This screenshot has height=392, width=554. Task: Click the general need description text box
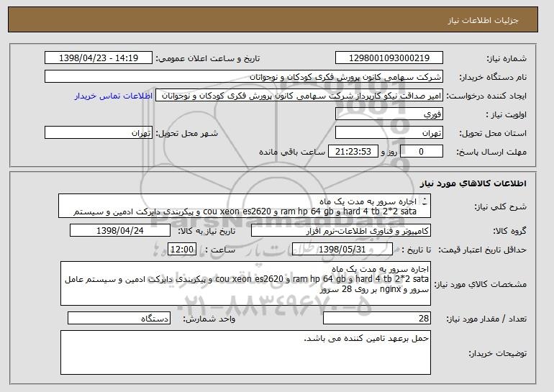click(245, 206)
